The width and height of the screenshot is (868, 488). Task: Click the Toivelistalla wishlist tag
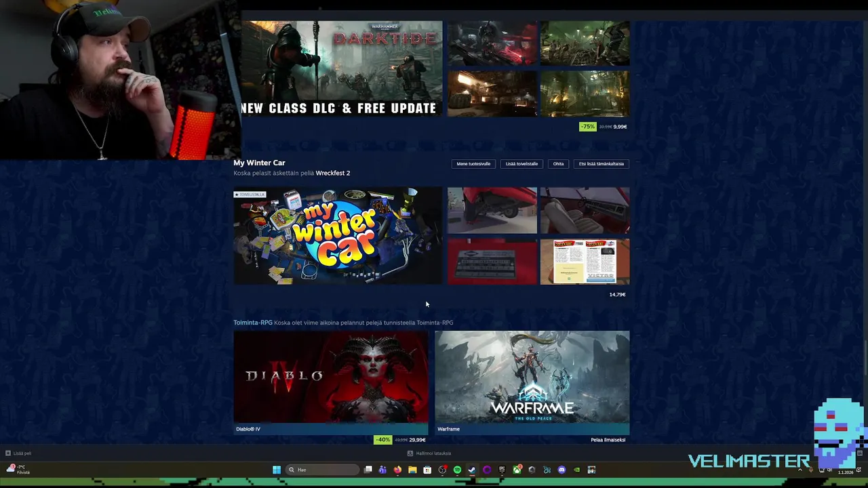click(250, 195)
